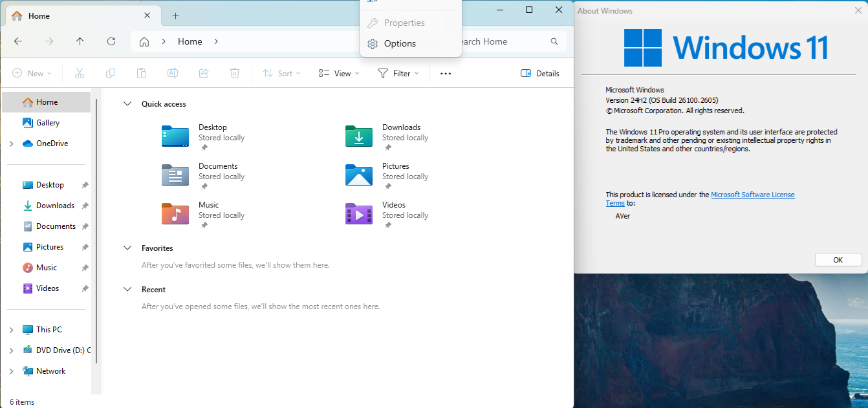868x408 pixels.
Task: Open the Music folder in Quick access
Action: coord(203,215)
